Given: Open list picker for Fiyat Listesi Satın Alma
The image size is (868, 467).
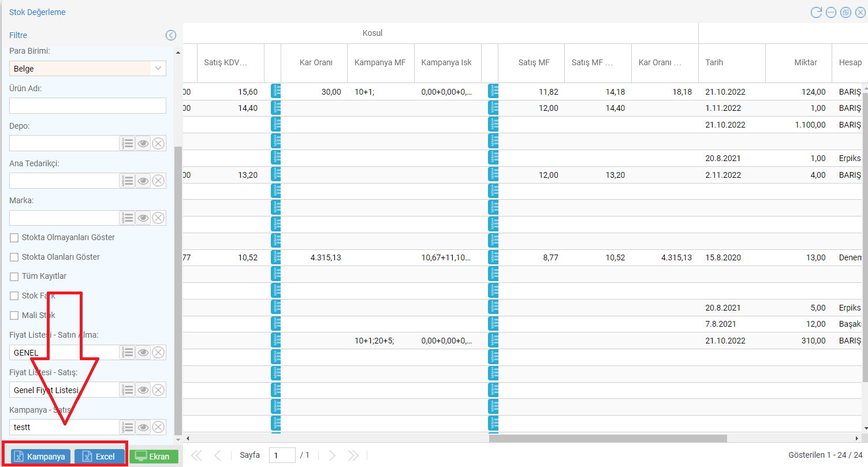Looking at the screenshot, I should (x=128, y=352).
